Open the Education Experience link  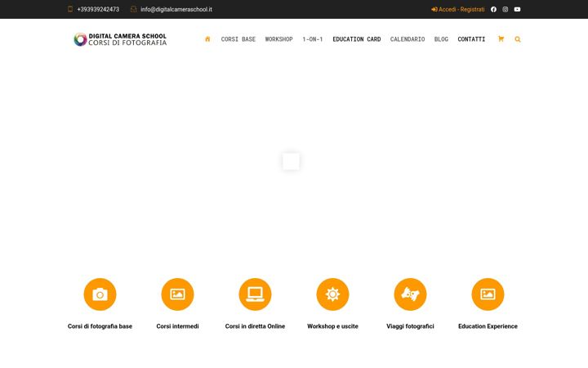tap(488, 326)
